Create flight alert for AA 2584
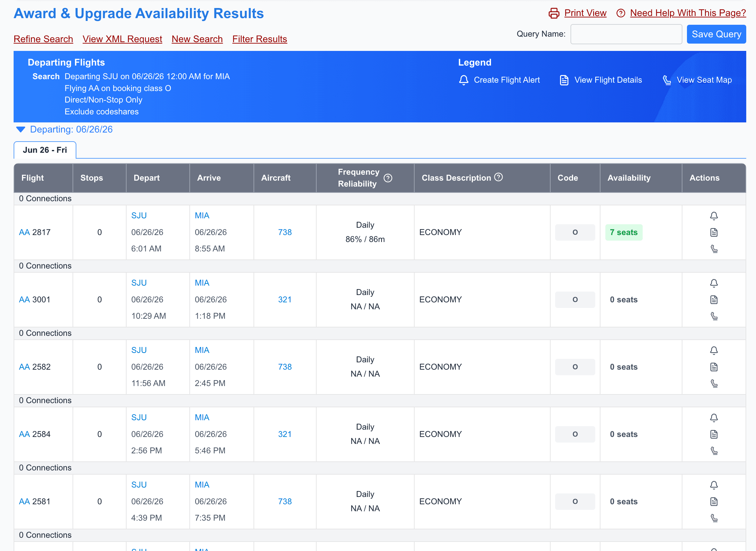The image size is (756, 551). (714, 418)
